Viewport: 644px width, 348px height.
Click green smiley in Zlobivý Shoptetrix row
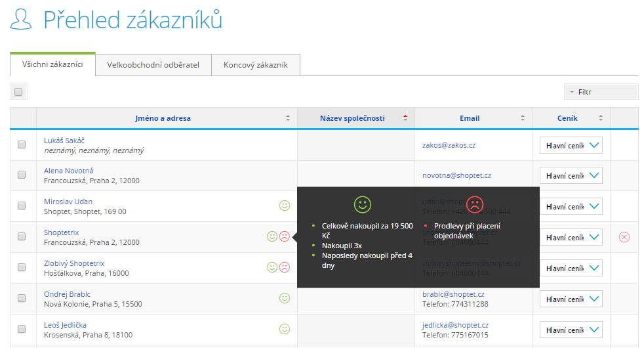tap(272, 267)
